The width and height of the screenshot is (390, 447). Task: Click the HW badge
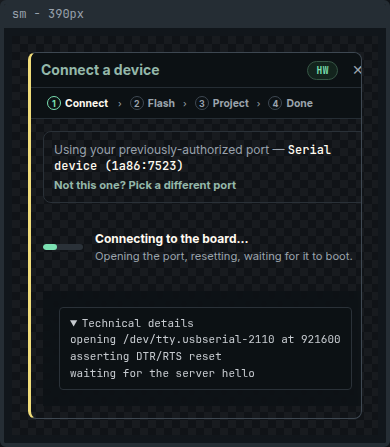coord(322,70)
